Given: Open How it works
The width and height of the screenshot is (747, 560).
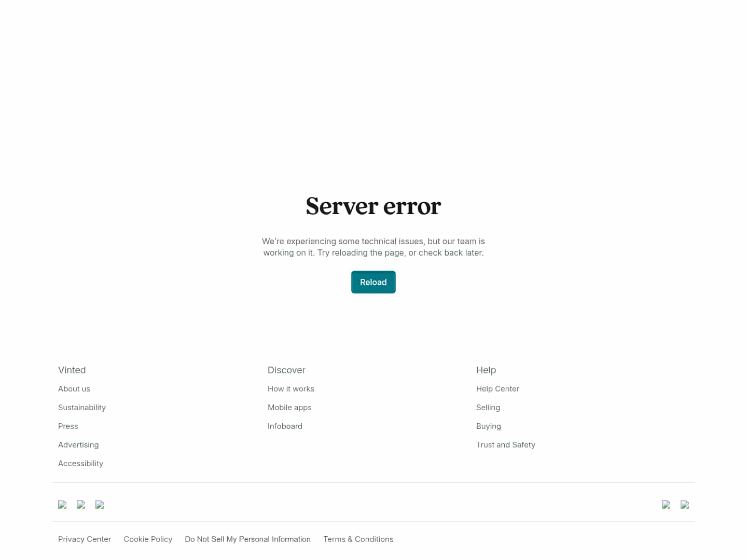Looking at the screenshot, I should [x=291, y=388].
